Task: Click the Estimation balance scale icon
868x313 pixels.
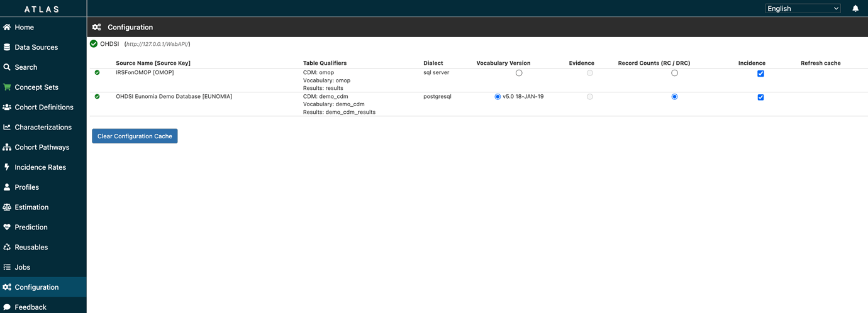Action: click(x=7, y=207)
